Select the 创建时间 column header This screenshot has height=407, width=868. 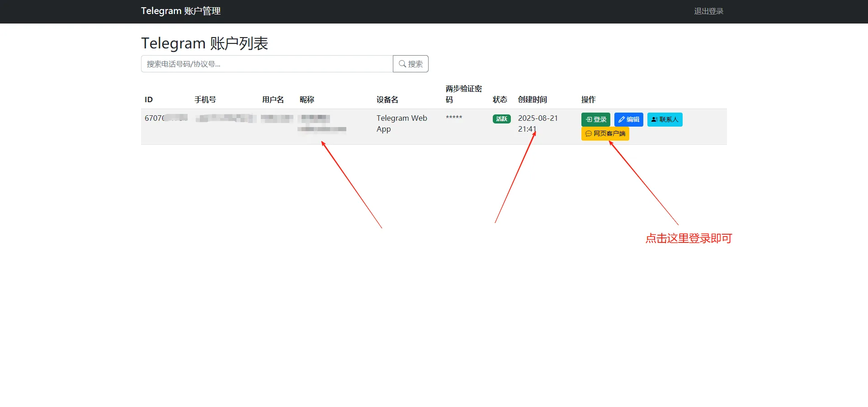point(532,99)
